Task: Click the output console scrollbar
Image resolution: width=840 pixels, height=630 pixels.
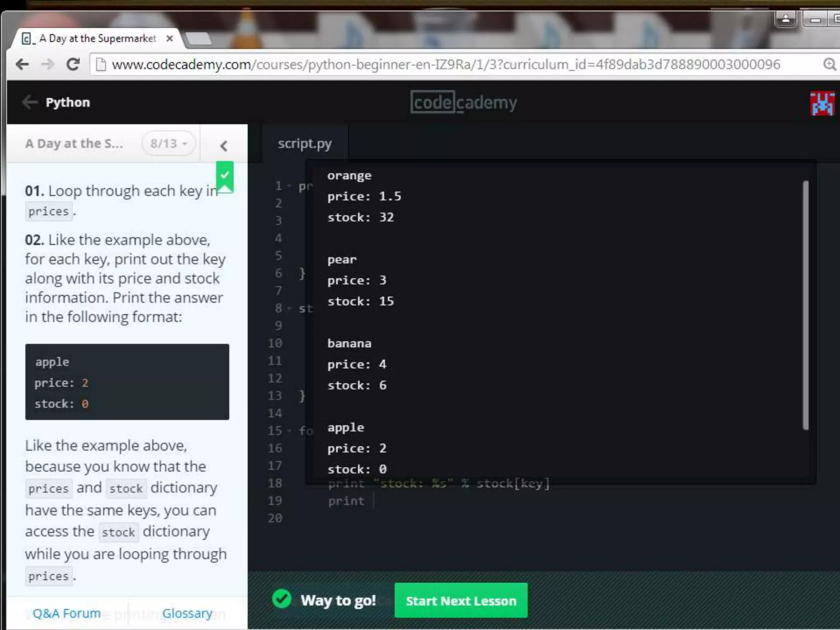Action: [x=806, y=305]
